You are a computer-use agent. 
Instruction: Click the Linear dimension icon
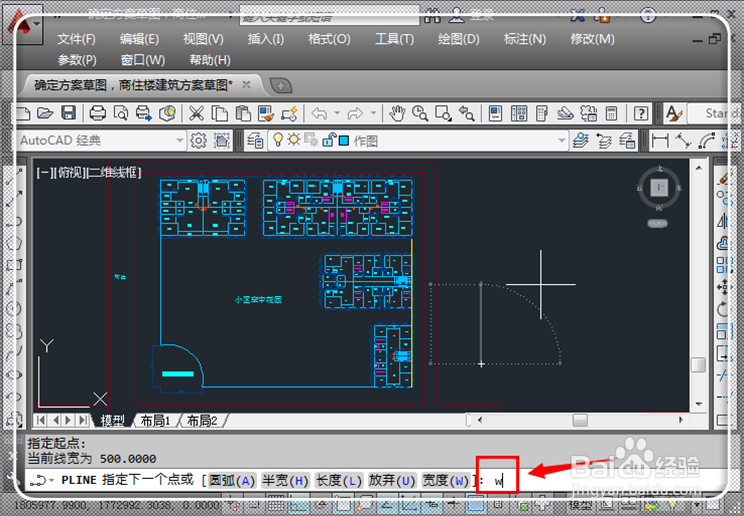point(660,141)
